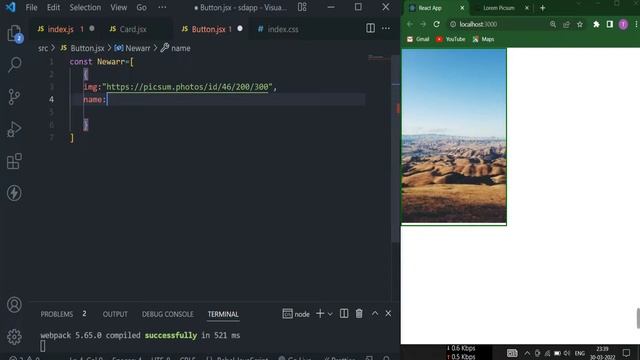The width and height of the screenshot is (640, 360).
Task: Go back in Chrome
Action: (x=410, y=24)
